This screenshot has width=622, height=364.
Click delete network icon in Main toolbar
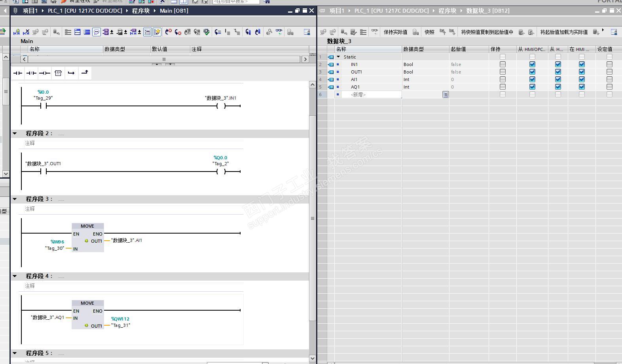click(x=26, y=32)
